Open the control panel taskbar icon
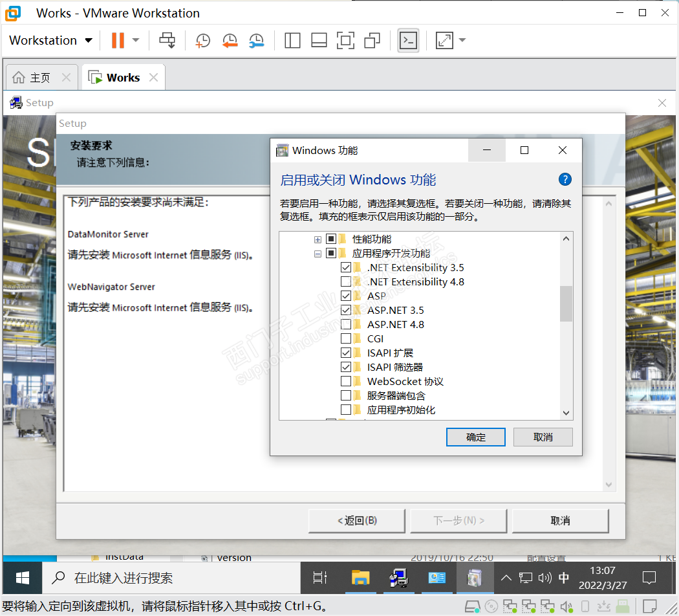The width and height of the screenshot is (679, 616). [436, 578]
